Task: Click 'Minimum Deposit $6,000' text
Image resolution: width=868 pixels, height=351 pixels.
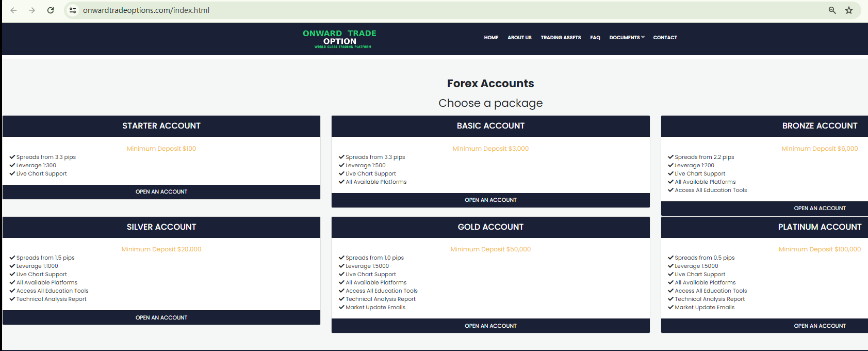Action: pos(820,149)
